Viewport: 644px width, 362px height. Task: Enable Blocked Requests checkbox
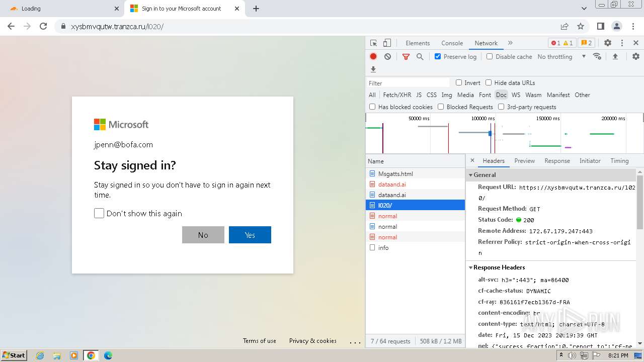pos(441,107)
